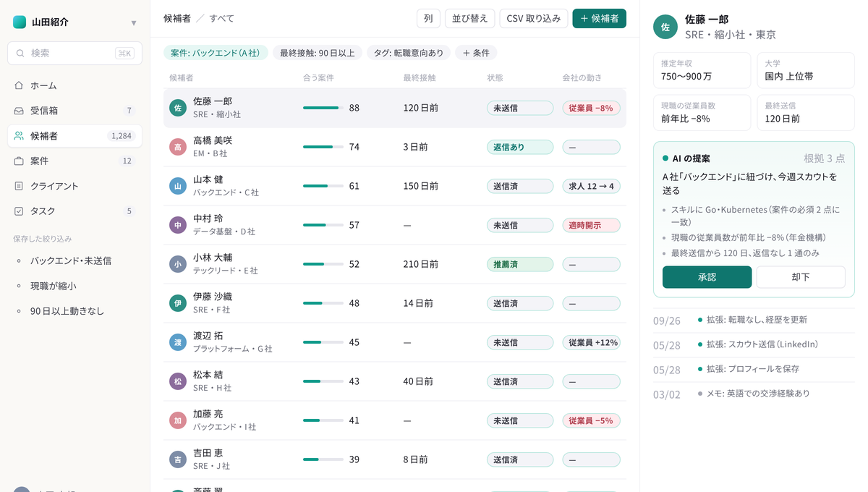This screenshot has width=868, height=492.
Task: Open the ホーム home icon in sidebar
Action: (19, 85)
